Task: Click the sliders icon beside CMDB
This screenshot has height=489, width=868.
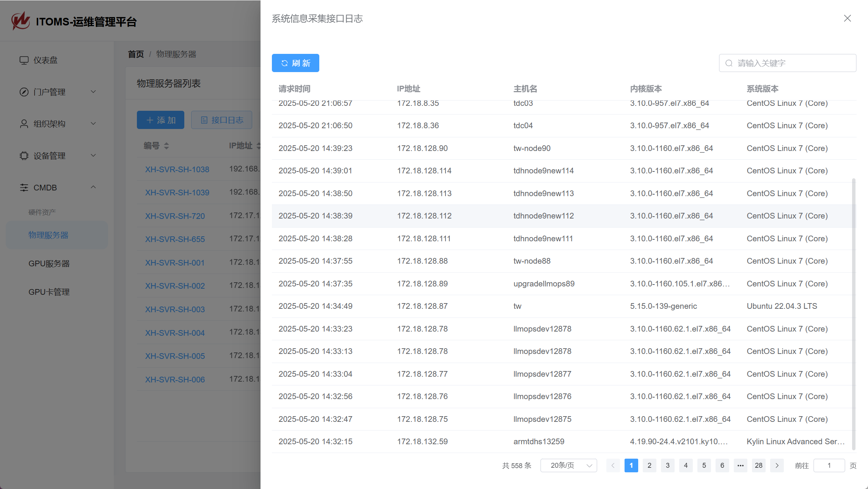Action: (x=24, y=187)
